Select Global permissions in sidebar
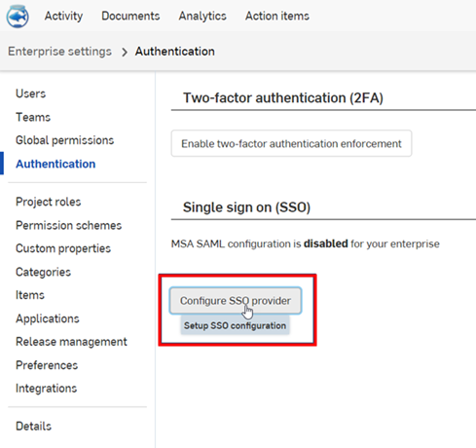The height and width of the screenshot is (448, 476). [65, 140]
